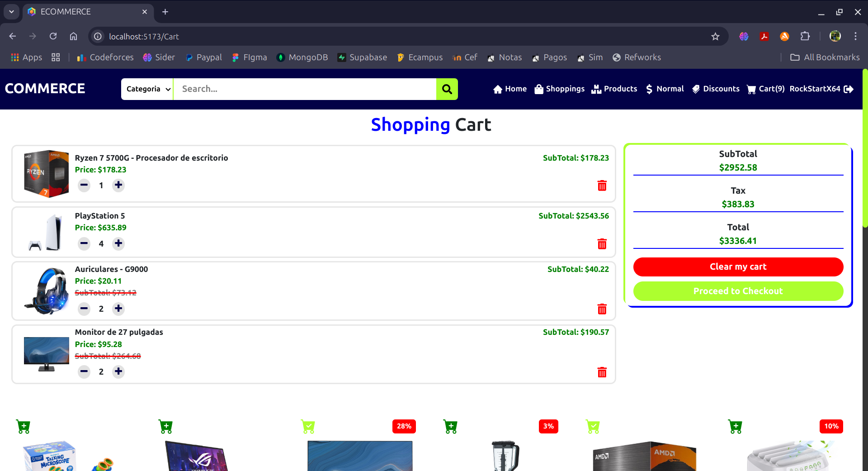Close the ECOMMERCE tab

[x=145, y=12]
